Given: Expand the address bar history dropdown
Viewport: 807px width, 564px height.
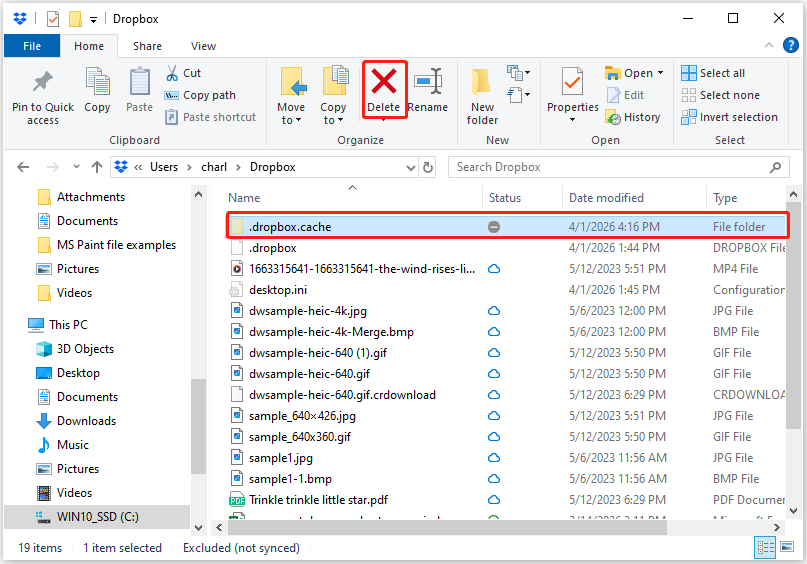Looking at the screenshot, I should coord(411,167).
